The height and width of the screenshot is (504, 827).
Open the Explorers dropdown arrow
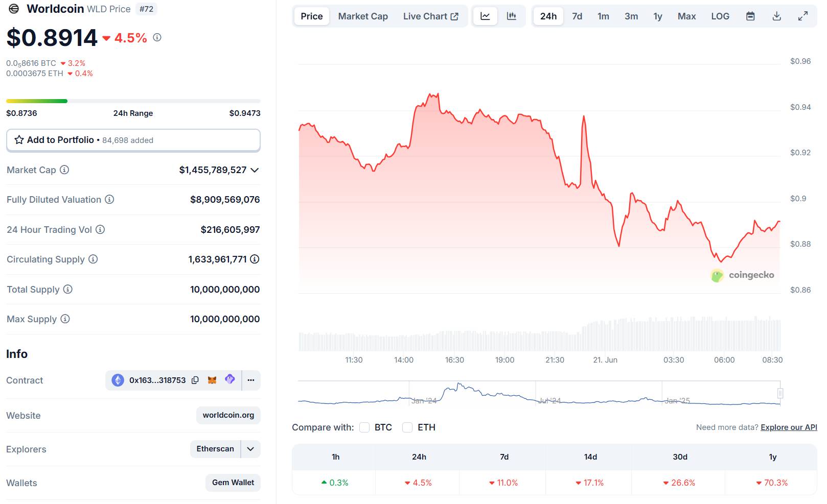250,449
